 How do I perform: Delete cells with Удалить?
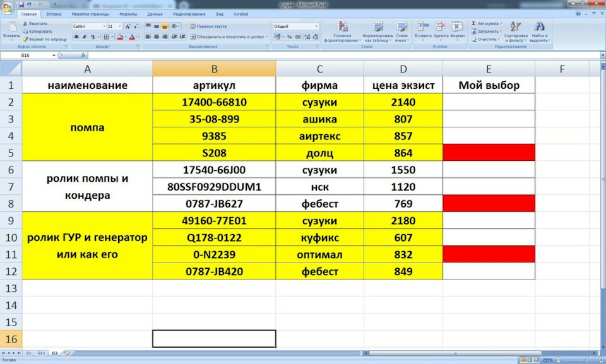441,30
